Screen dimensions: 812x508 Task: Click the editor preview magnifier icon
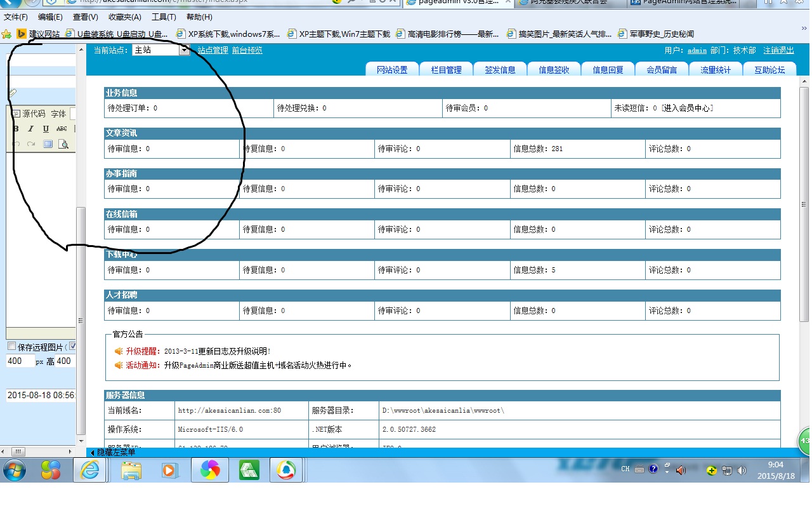click(x=63, y=144)
